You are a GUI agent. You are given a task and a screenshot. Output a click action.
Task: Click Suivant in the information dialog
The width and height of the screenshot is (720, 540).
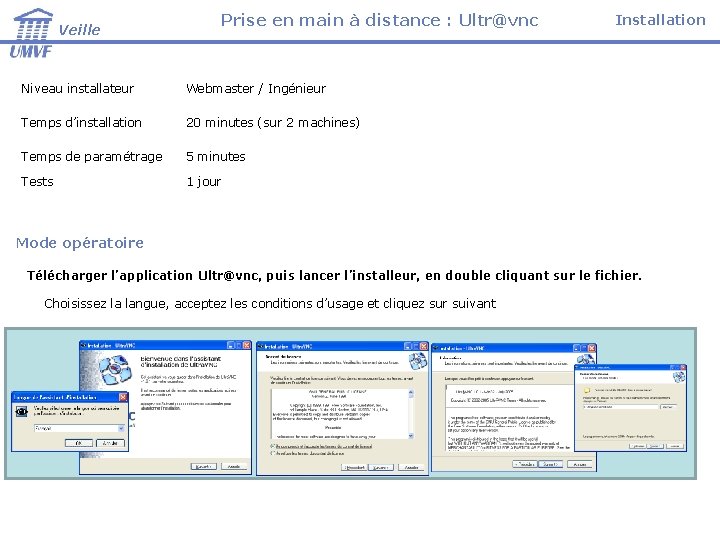click(551, 464)
